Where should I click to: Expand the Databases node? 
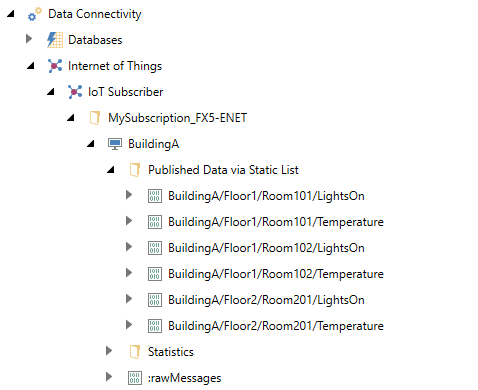point(29,39)
